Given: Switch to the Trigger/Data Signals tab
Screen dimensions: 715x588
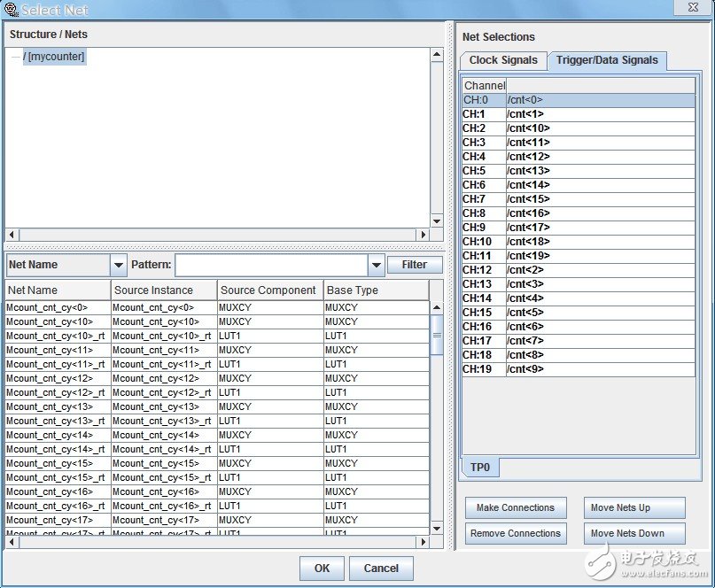Looking at the screenshot, I should coord(607,60).
